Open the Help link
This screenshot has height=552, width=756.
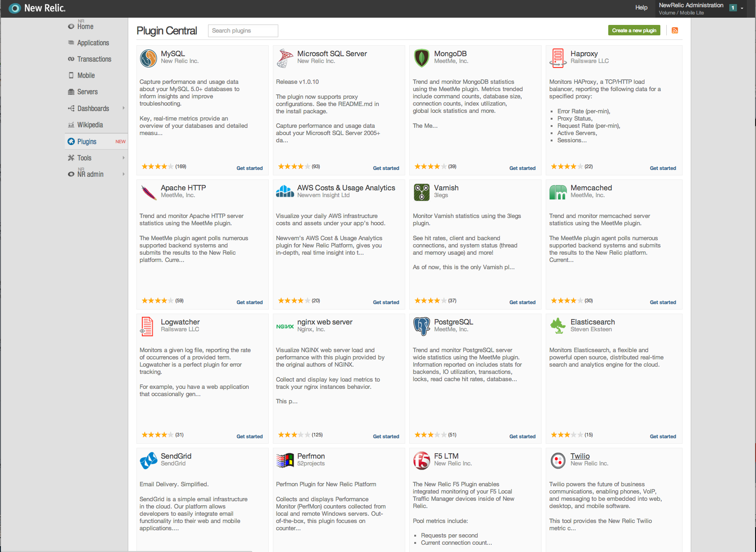point(641,7)
